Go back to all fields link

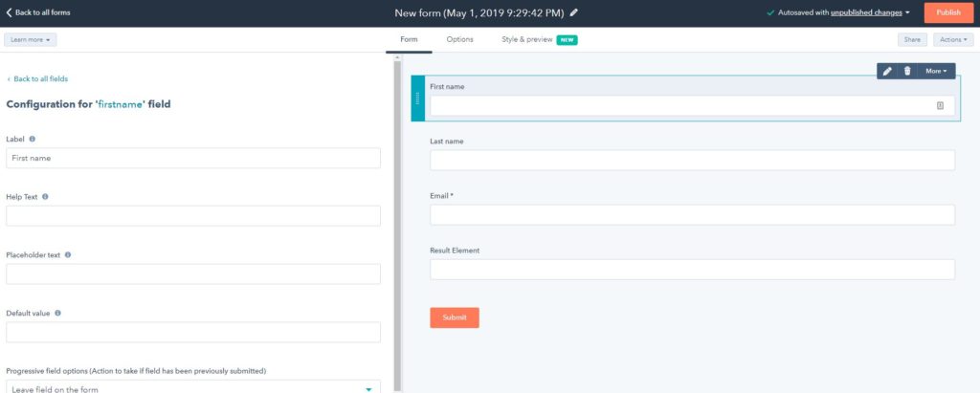coord(37,78)
